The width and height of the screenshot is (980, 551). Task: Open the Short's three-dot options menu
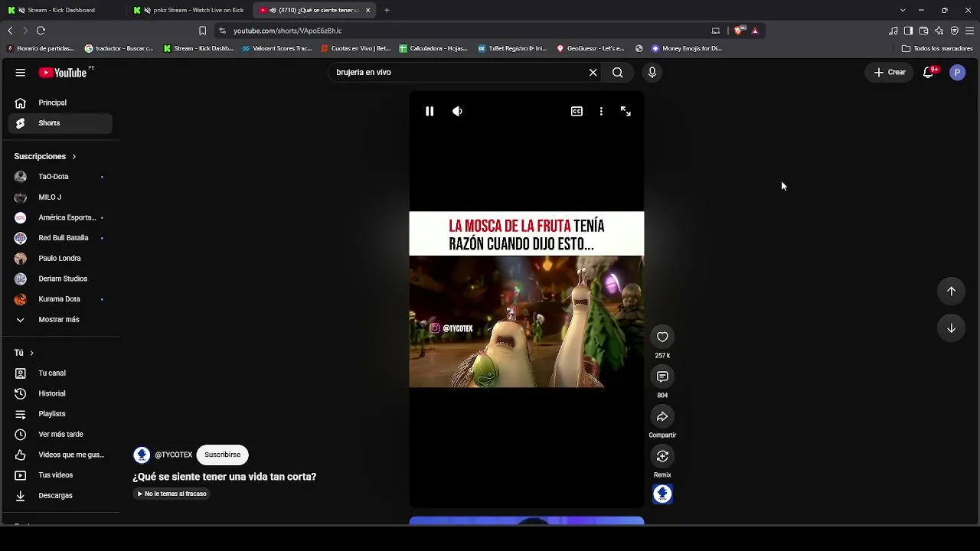click(x=601, y=112)
